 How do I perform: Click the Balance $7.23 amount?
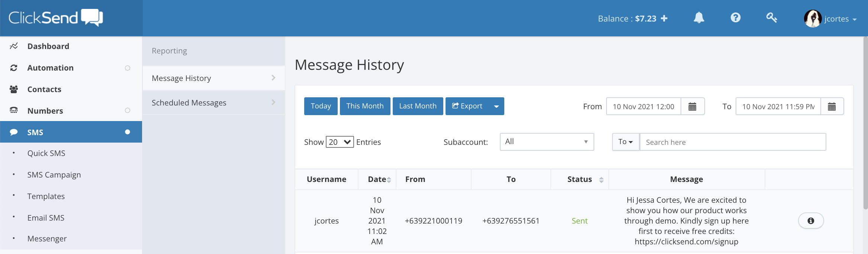pyautogui.click(x=646, y=19)
